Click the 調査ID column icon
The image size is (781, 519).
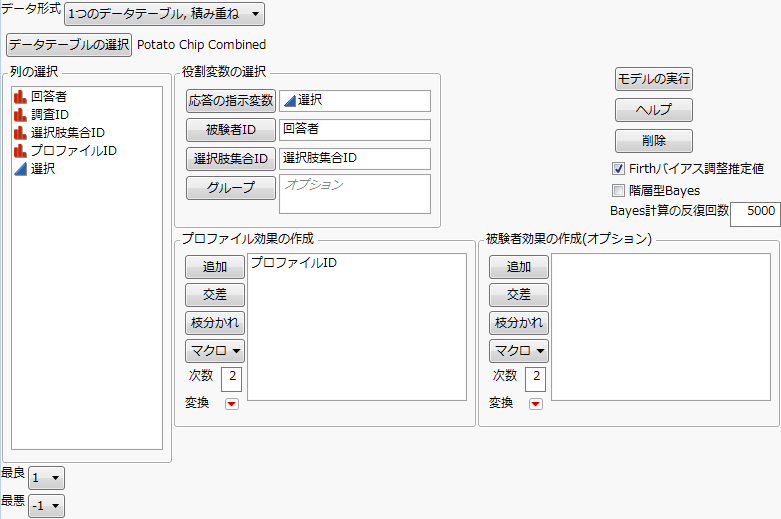(19, 115)
